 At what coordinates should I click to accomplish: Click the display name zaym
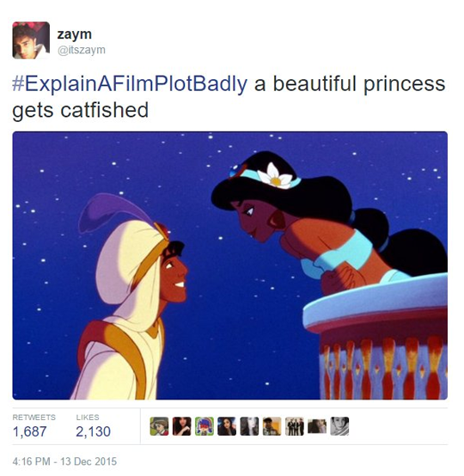pos(75,34)
